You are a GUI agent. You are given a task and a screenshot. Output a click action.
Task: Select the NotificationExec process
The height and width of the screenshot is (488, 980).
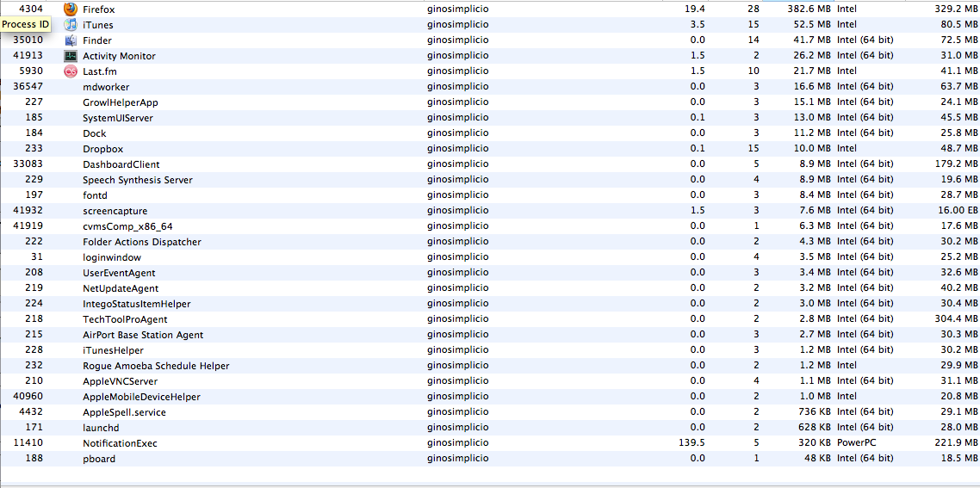tap(490, 443)
